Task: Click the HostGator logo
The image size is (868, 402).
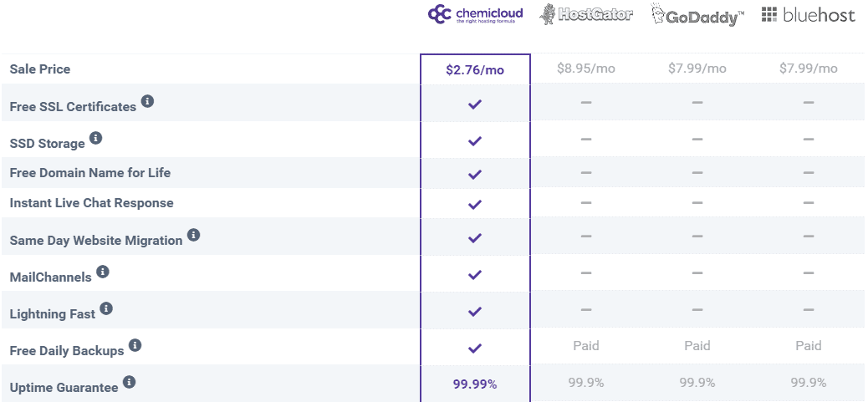Action: (585, 14)
